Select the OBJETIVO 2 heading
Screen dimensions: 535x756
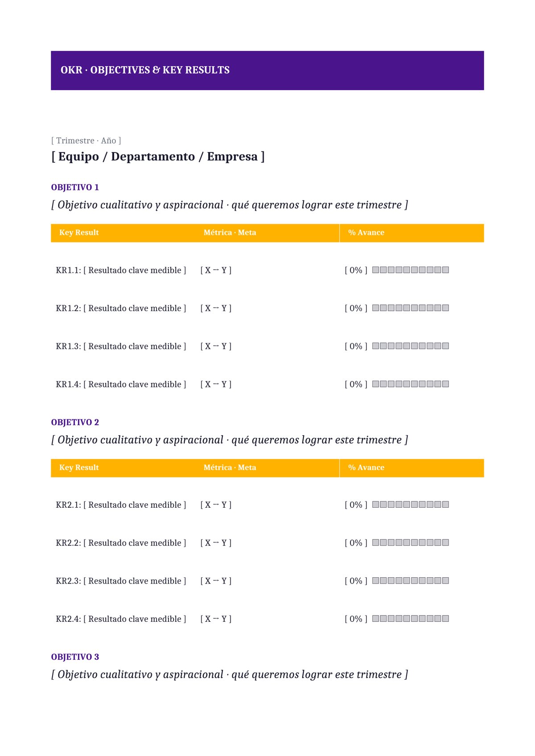tap(75, 422)
